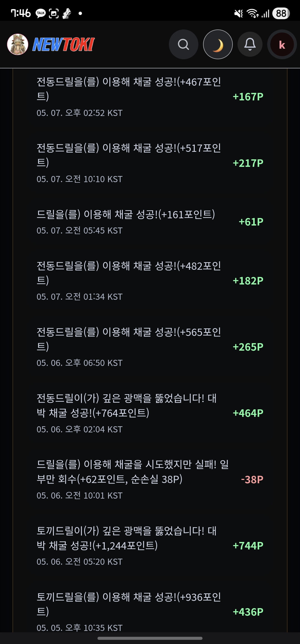Screen dimensions: 300x644
Task: Tap the +182P points amount
Action: pos(248,281)
